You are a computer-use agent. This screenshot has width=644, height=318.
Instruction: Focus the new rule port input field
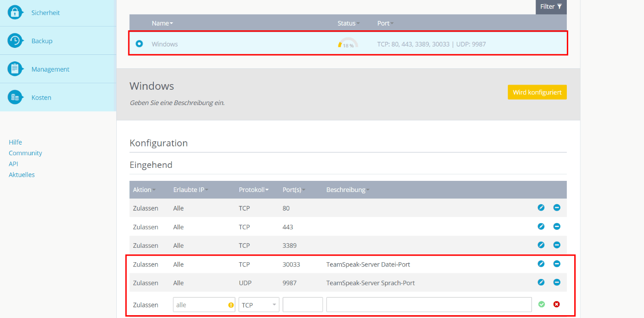(x=303, y=305)
